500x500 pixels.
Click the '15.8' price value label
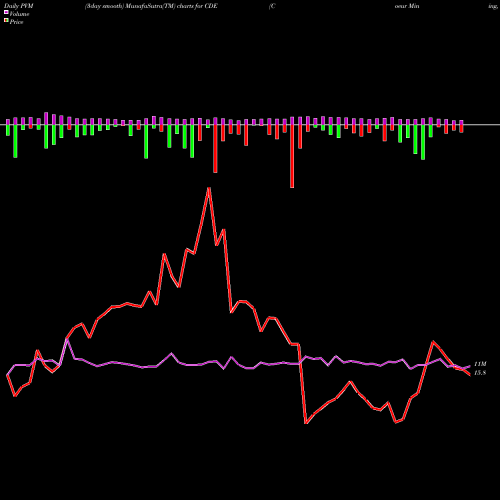(480, 373)
